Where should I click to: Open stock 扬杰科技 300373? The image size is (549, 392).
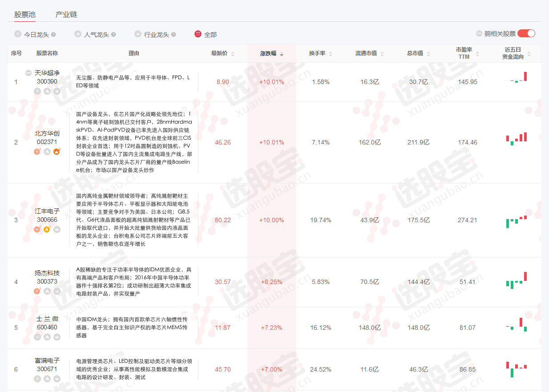(x=47, y=277)
